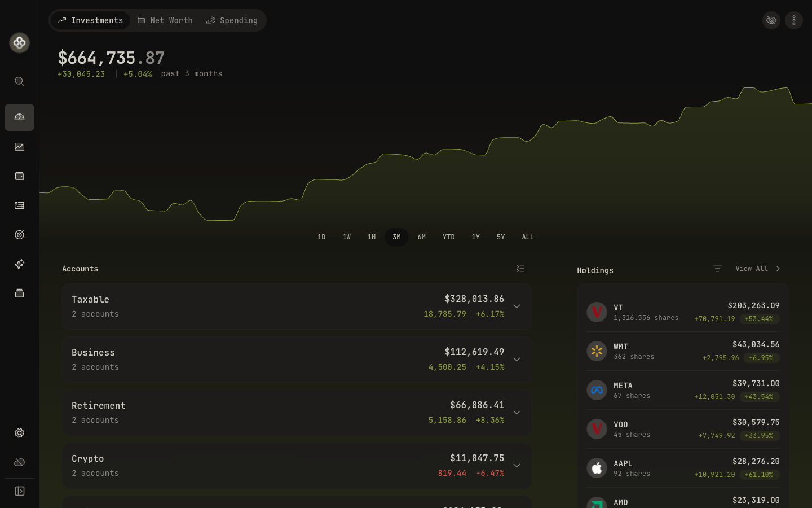Expand the Taxable accounts chevron

[x=517, y=306]
